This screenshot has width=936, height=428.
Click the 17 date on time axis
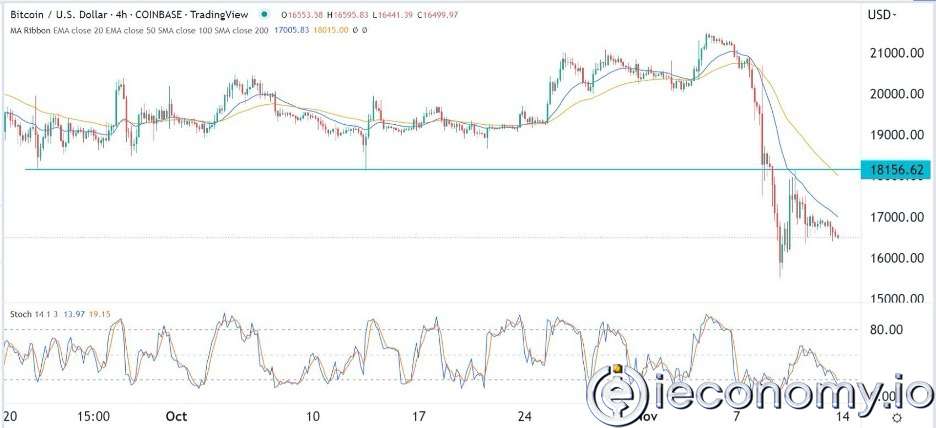(x=418, y=416)
